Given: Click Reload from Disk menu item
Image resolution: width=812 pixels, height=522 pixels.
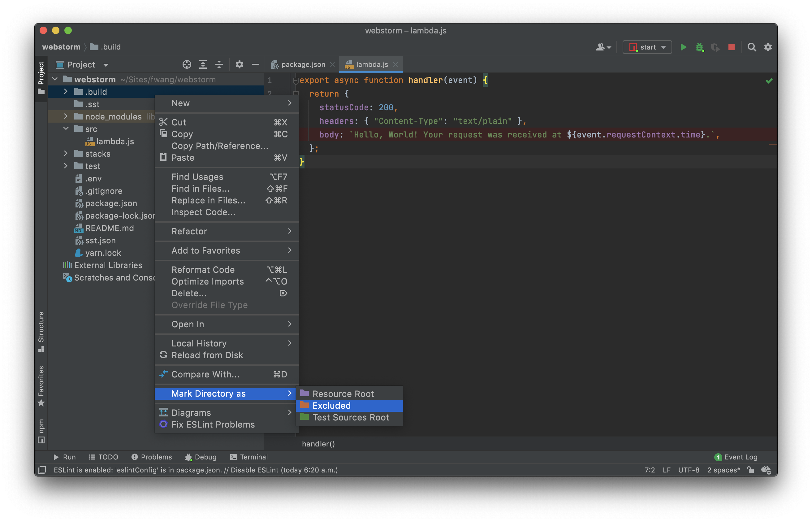Looking at the screenshot, I should point(227,355).
